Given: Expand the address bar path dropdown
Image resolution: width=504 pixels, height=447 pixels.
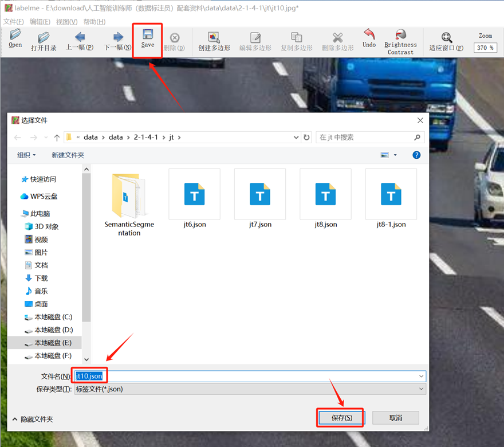Looking at the screenshot, I should coord(296,138).
